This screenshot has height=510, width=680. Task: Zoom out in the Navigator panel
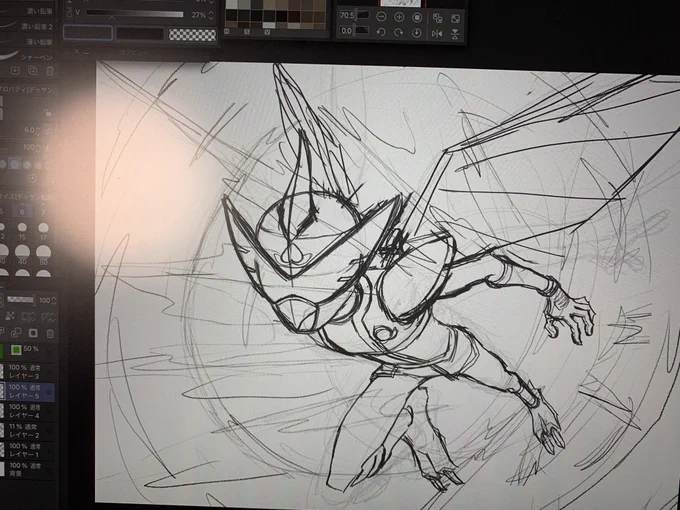click(x=381, y=17)
